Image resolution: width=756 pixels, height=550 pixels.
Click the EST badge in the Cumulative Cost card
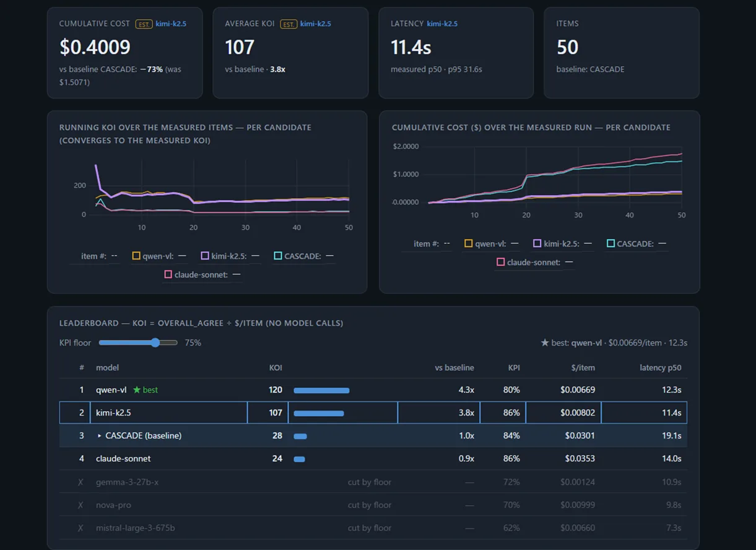144,24
